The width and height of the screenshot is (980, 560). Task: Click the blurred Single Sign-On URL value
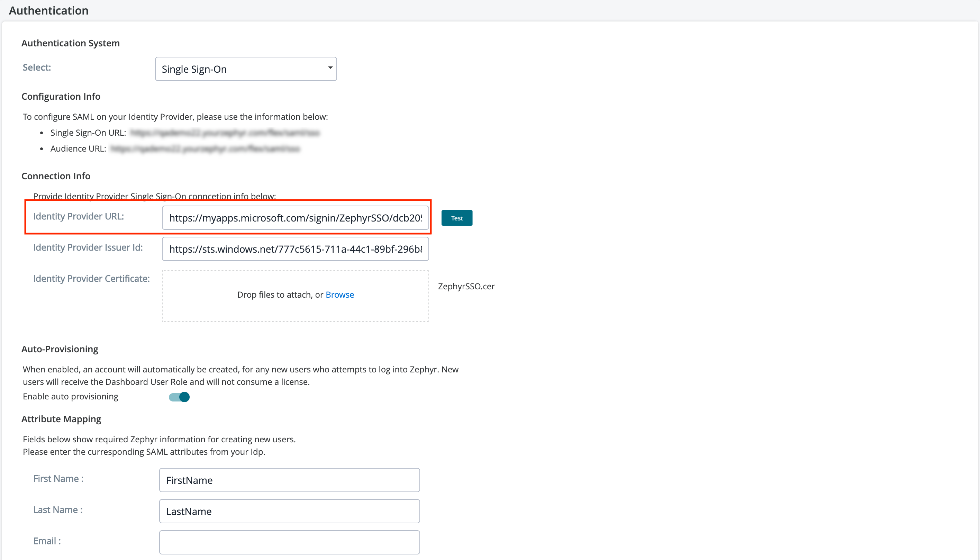[x=225, y=133]
